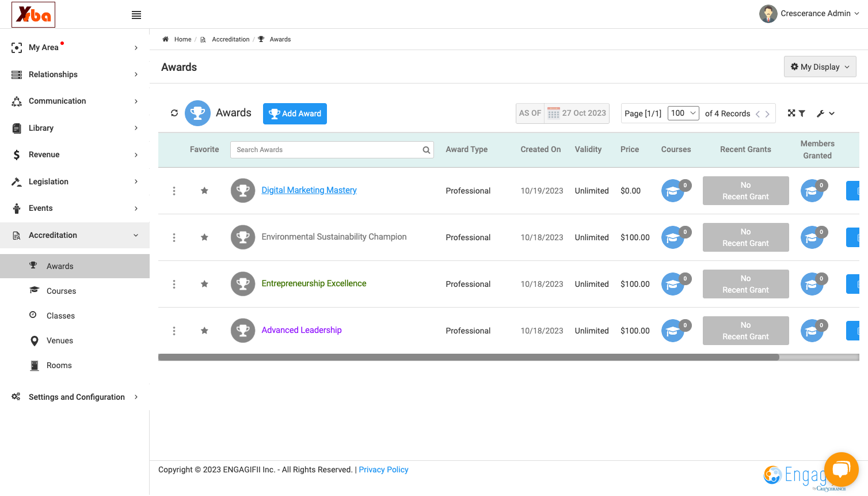Click search magnifier in Search Awards

[x=427, y=150]
